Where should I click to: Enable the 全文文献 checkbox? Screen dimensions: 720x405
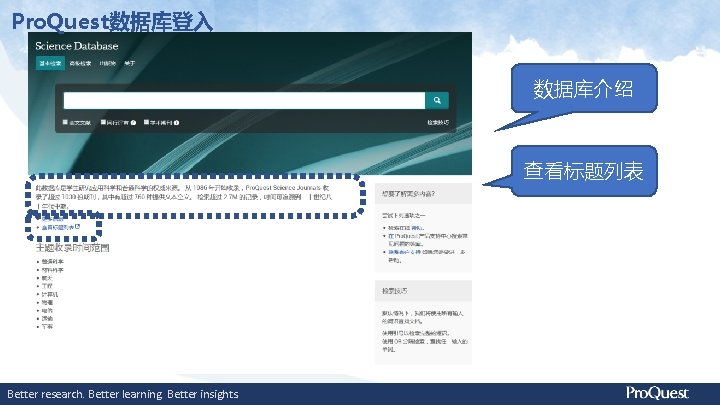pos(65,122)
